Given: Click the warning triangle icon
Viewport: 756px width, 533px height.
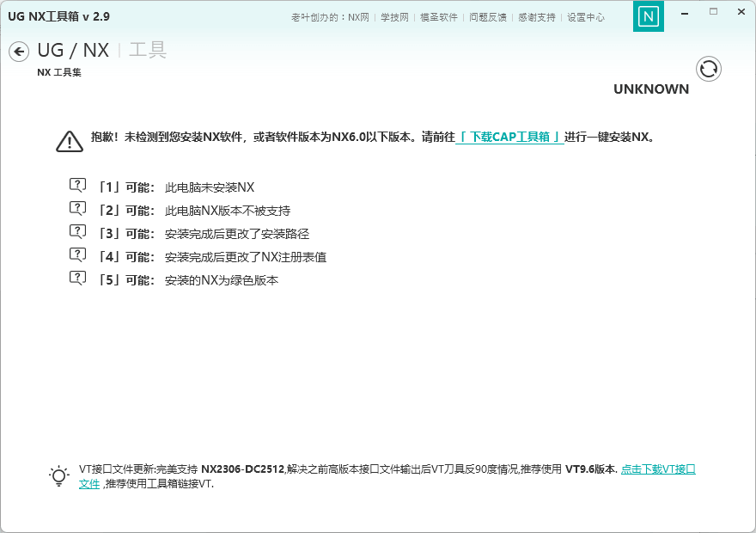Looking at the screenshot, I should pos(70,141).
